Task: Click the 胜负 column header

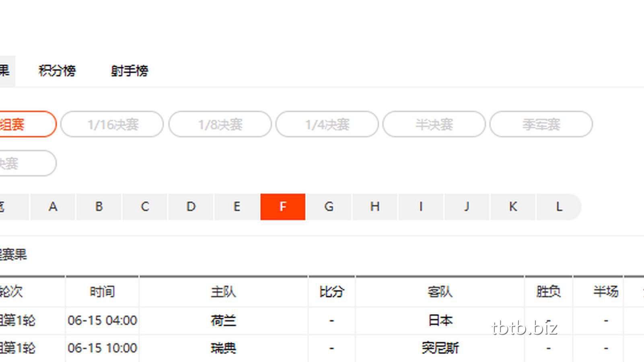Action: [548, 292]
